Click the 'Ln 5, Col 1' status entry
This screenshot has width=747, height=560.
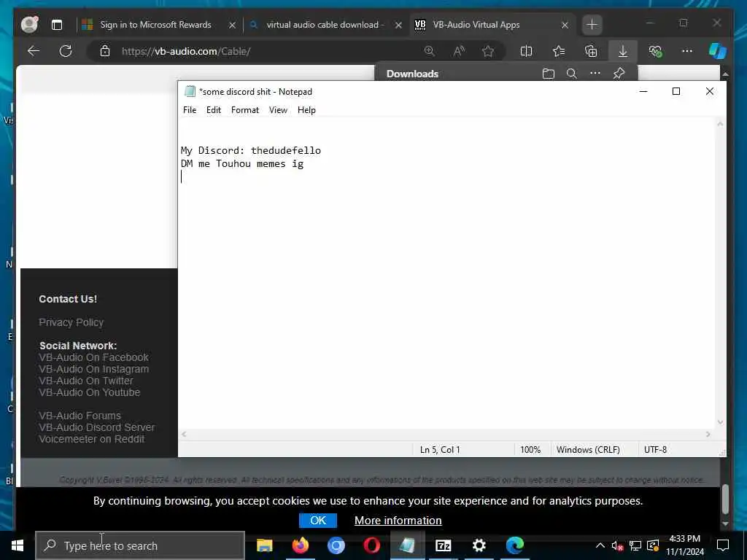pyautogui.click(x=440, y=449)
